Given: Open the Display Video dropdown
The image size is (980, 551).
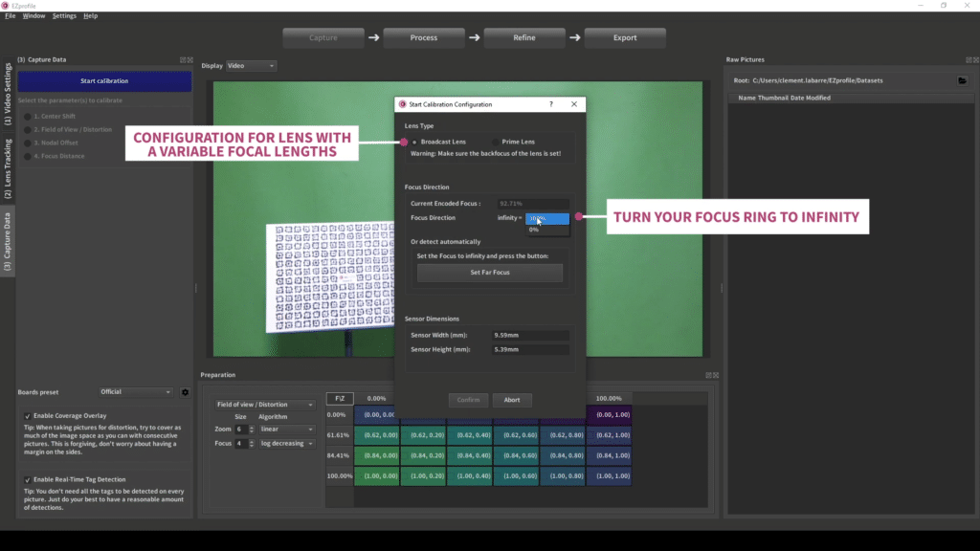Looking at the screenshot, I should pyautogui.click(x=251, y=66).
